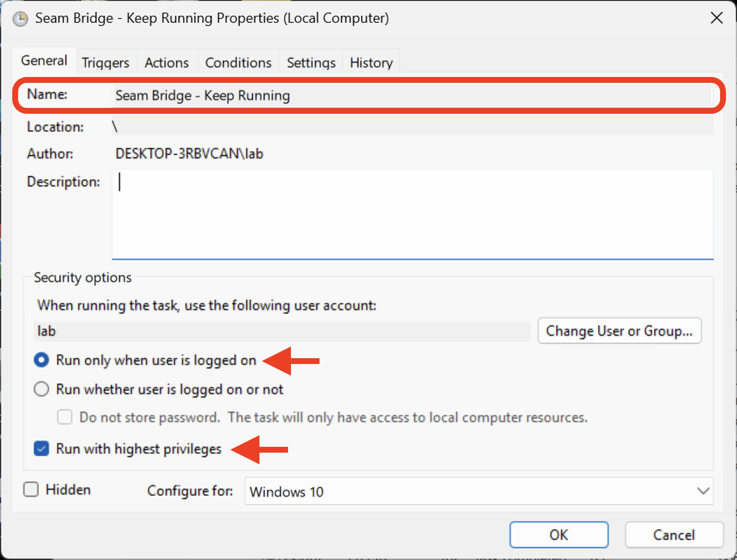Close the properties dialog with X
The height and width of the screenshot is (560, 737).
pos(717,18)
